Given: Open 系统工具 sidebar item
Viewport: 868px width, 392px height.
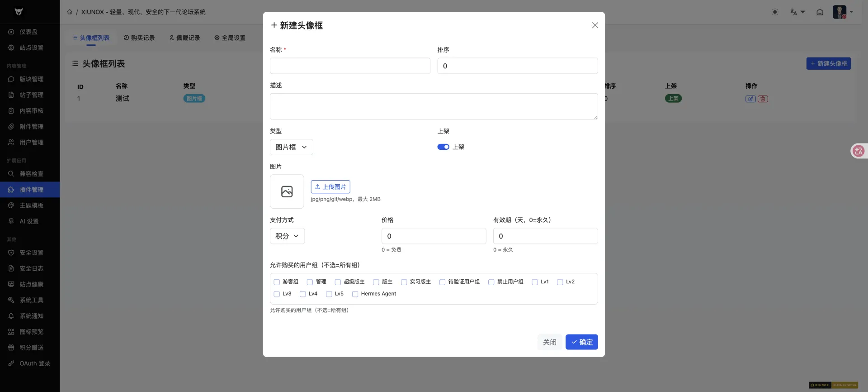Looking at the screenshot, I should [30, 300].
